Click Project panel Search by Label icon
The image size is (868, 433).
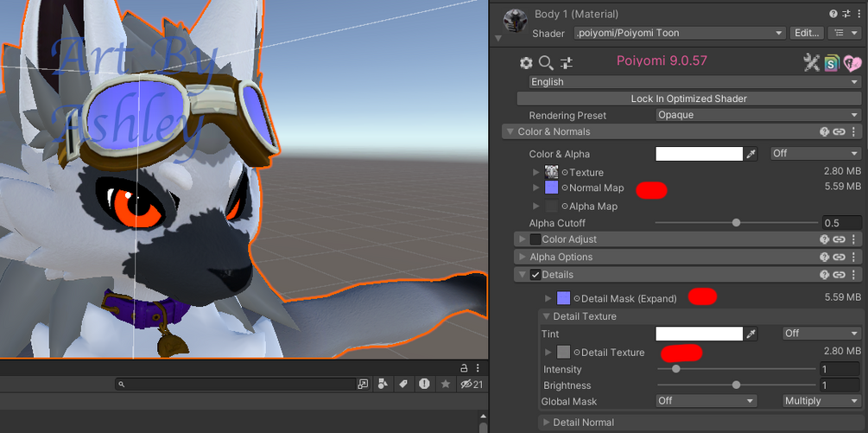(403, 384)
